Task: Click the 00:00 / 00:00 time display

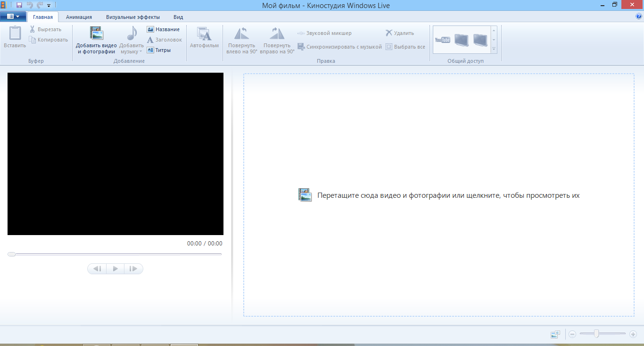Action: coord(205,244)
